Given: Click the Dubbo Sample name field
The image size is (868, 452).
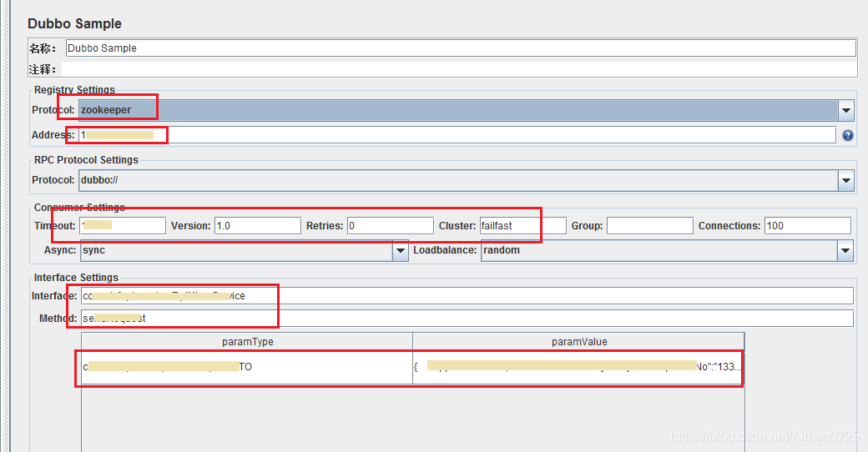Looking at the screenshot, I should click(461, 48).
